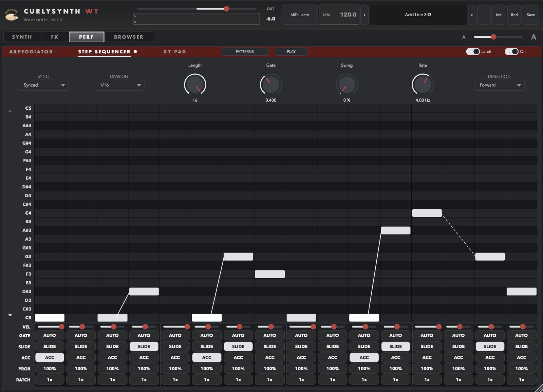
Task: Toggle AUTO gate on the eighth step
Action: pyautogui.click(x=270, y=335)
